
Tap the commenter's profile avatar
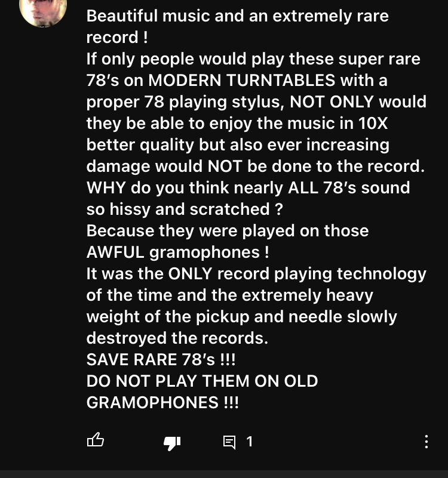tap(43, 12)
